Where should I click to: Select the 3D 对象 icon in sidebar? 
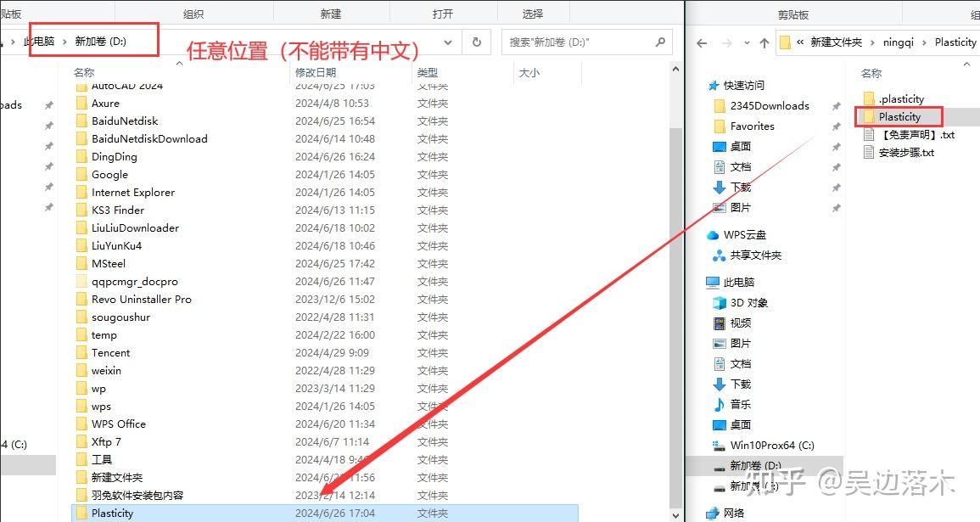pos(720,302)
